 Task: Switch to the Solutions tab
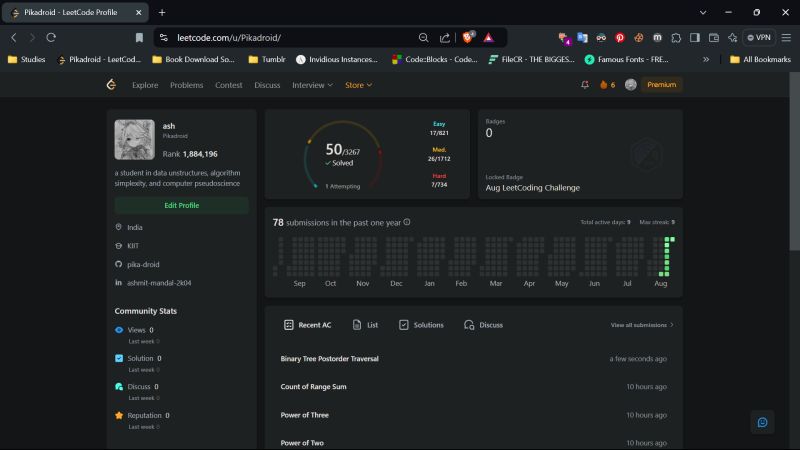click(x=421, y=325)
